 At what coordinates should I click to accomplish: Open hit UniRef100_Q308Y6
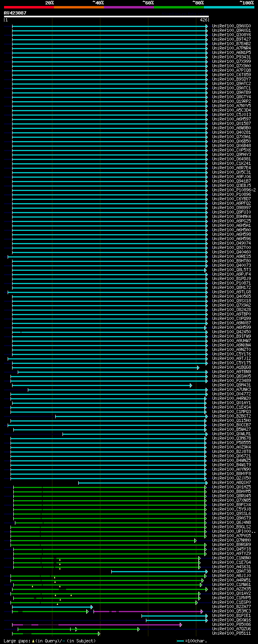point(231,35)
